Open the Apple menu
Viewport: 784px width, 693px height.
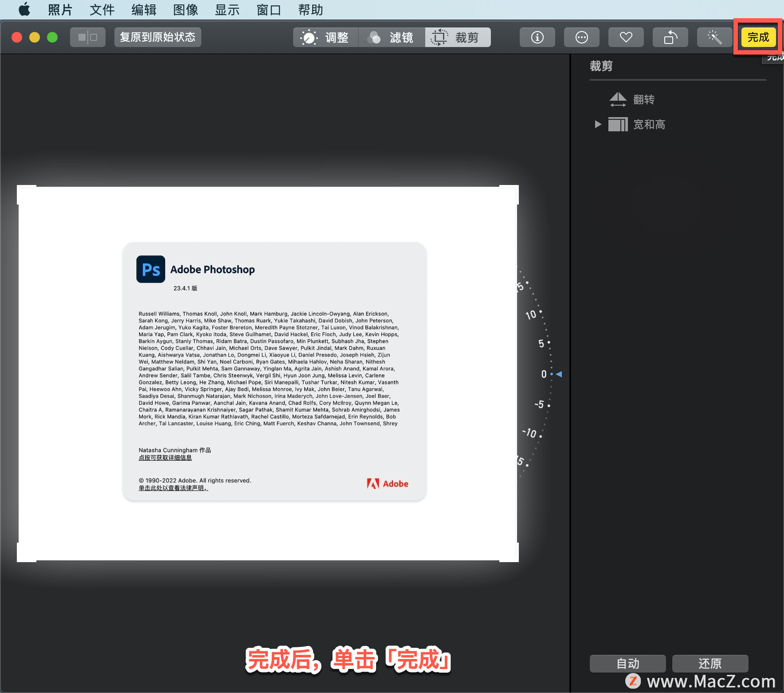coord(24,9)
